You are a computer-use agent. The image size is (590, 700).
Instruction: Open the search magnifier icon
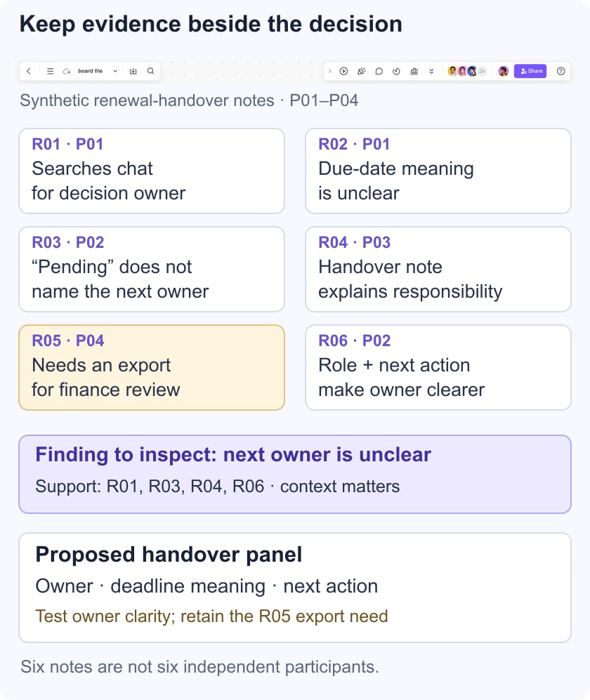(x=151, y=71)
